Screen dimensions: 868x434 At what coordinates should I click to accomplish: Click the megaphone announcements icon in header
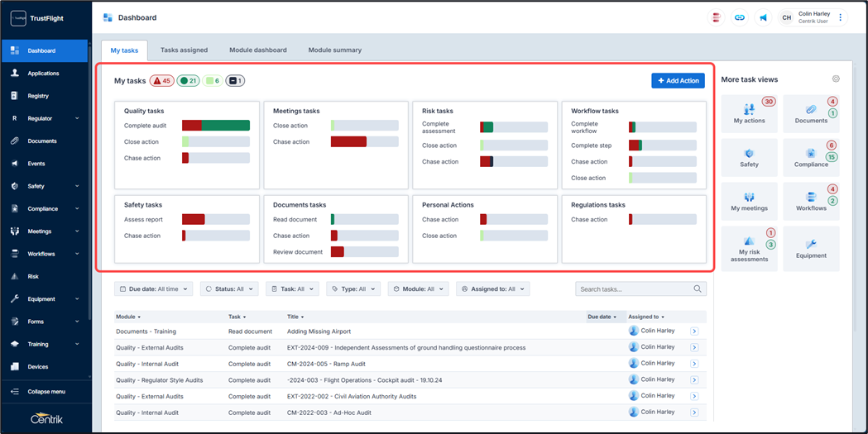763,17
